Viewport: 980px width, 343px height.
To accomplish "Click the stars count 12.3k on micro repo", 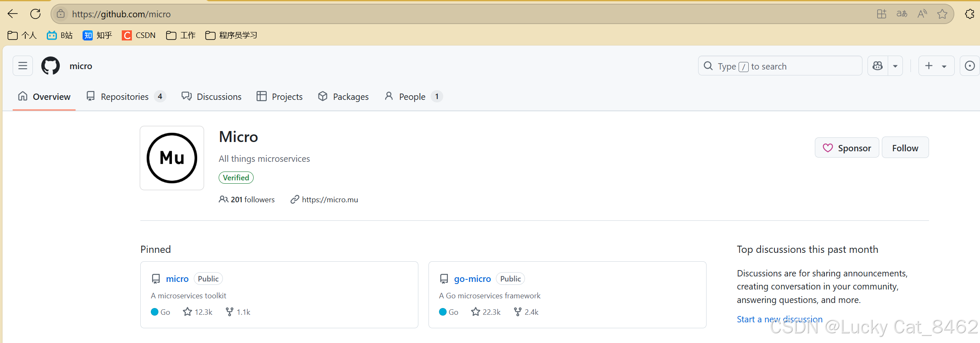I will (198, 312).
